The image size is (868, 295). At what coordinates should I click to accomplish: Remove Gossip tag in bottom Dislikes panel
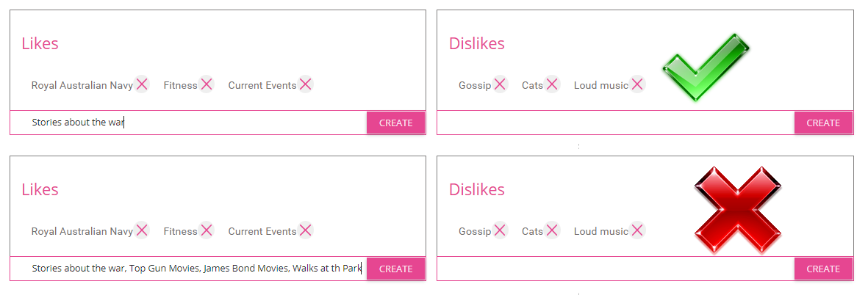click(x=499, y=230)
